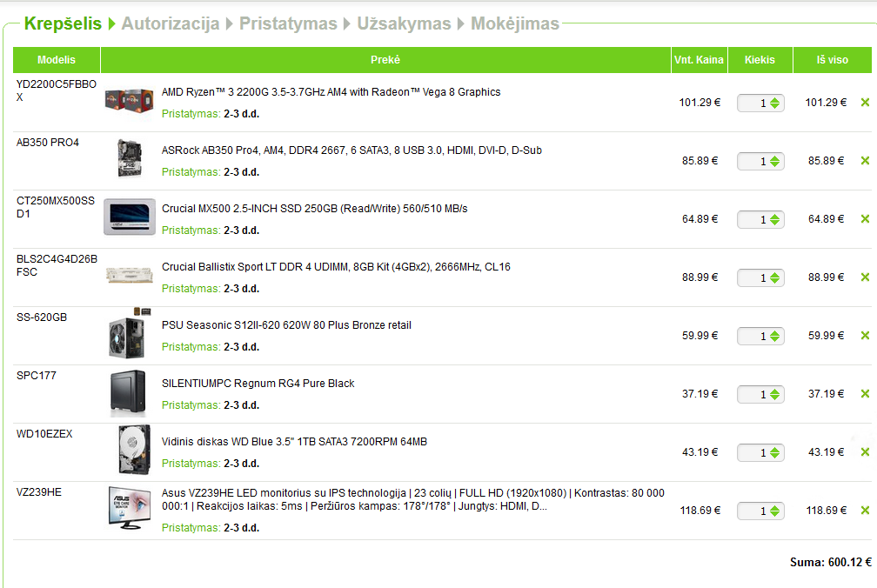
Task: Remove ASRock AB350 Pro4 from cart
Action: [x=865, y=160]
